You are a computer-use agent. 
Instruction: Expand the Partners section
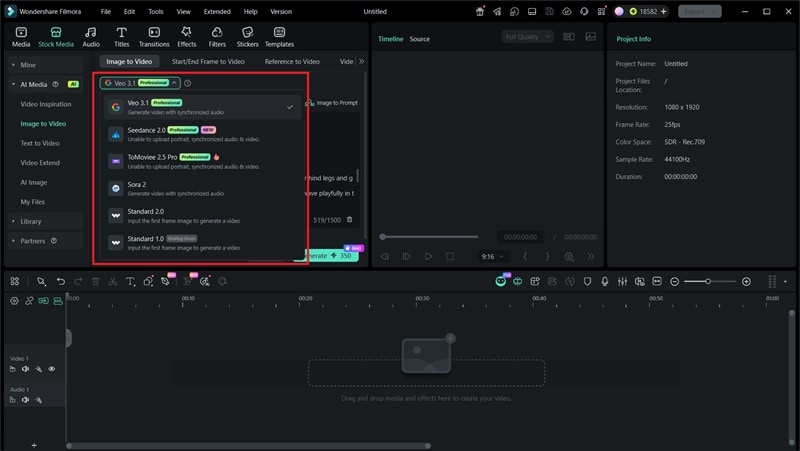click(x=13, y=241)
